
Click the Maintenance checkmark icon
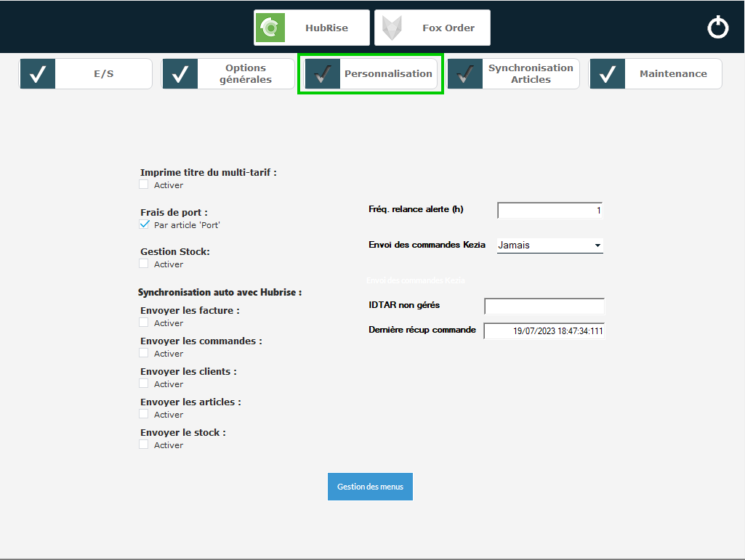608,74
